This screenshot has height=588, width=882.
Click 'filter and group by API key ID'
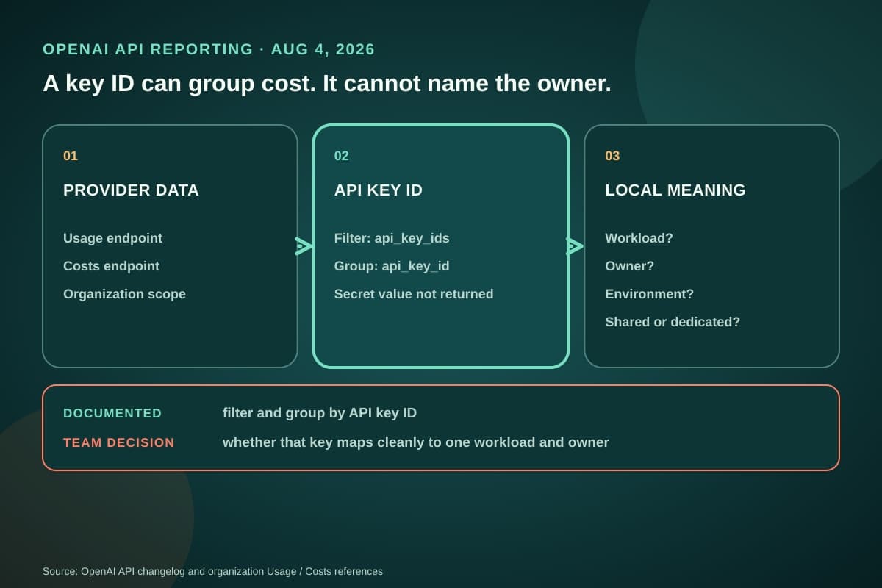point(320,413)
